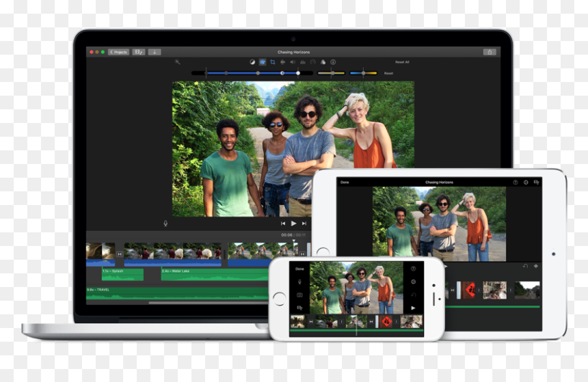Tap the help question-mark icon on the iPhone

coord(413,269)
